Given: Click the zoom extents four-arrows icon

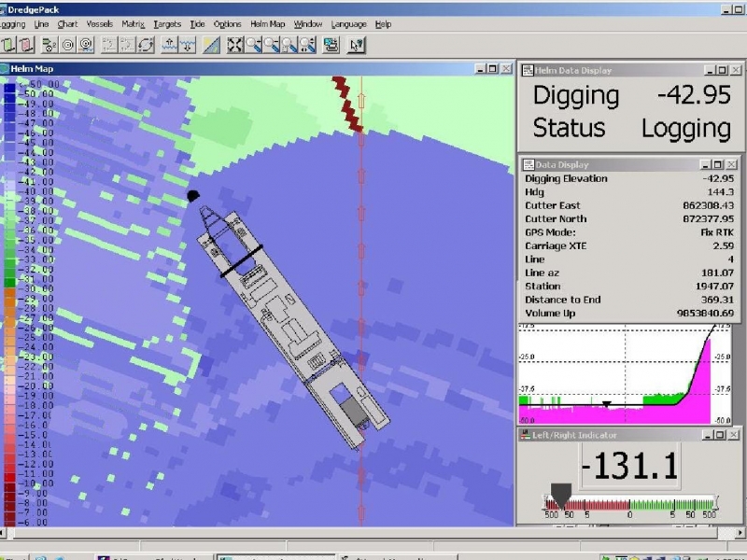Looking at the screenshot, I should coord(234,44).
